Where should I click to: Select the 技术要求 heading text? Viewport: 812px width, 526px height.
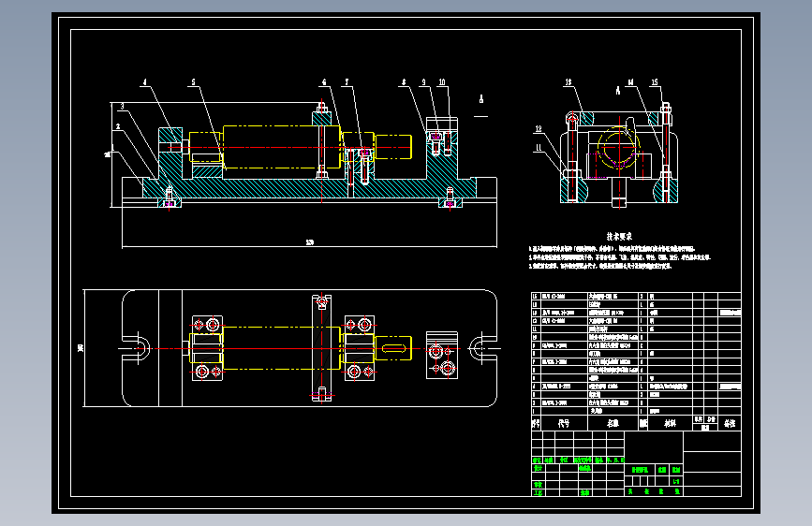click(619, 237)
